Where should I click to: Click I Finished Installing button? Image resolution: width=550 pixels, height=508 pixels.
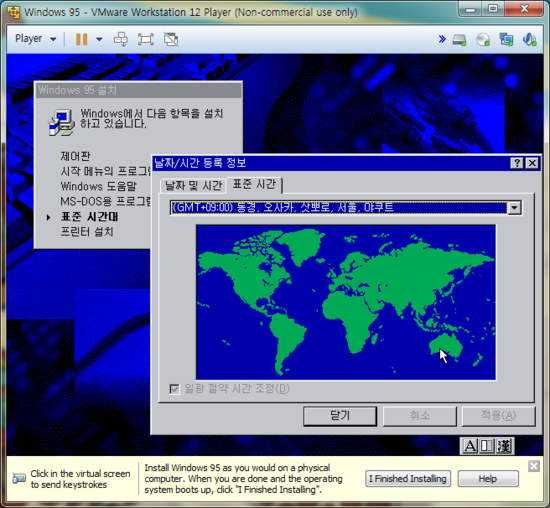[x=408, y=479]
